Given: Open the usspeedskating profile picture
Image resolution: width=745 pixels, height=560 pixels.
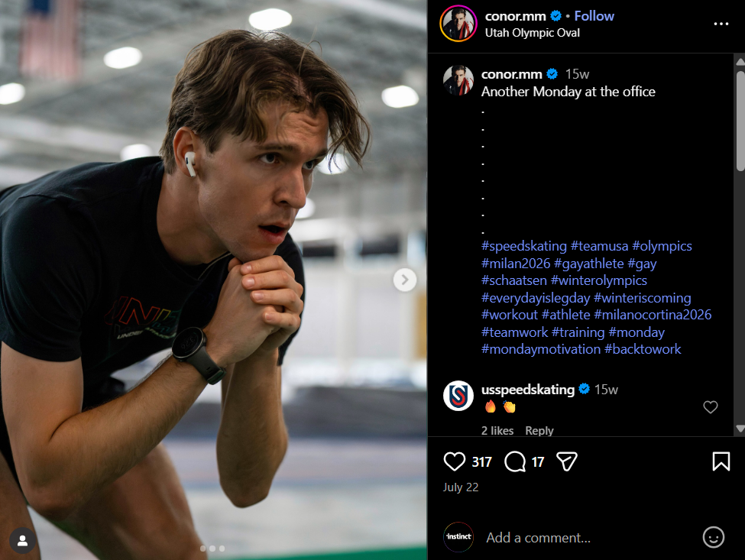Looking at the screenshot, I should click(x=458, y=396).
